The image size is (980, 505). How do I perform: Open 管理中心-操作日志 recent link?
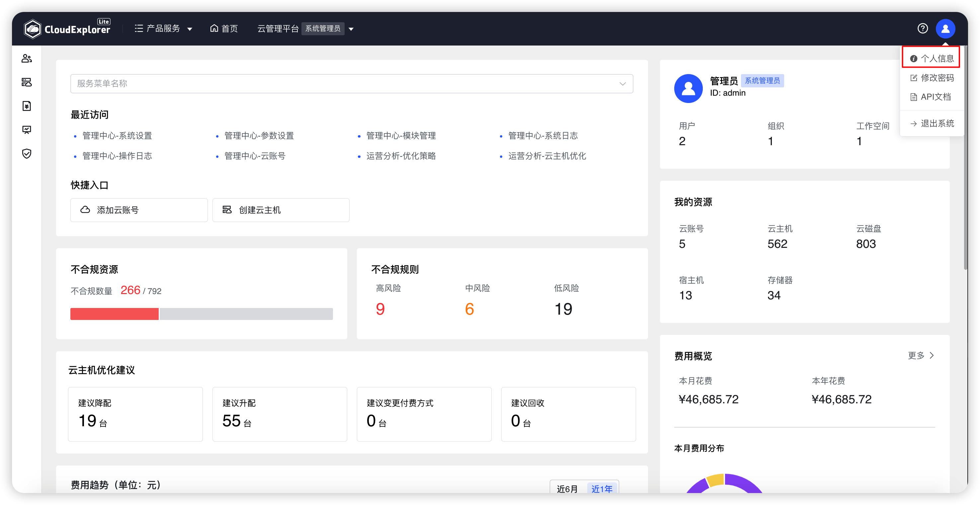pyautogui.click(x=117, y=156)
